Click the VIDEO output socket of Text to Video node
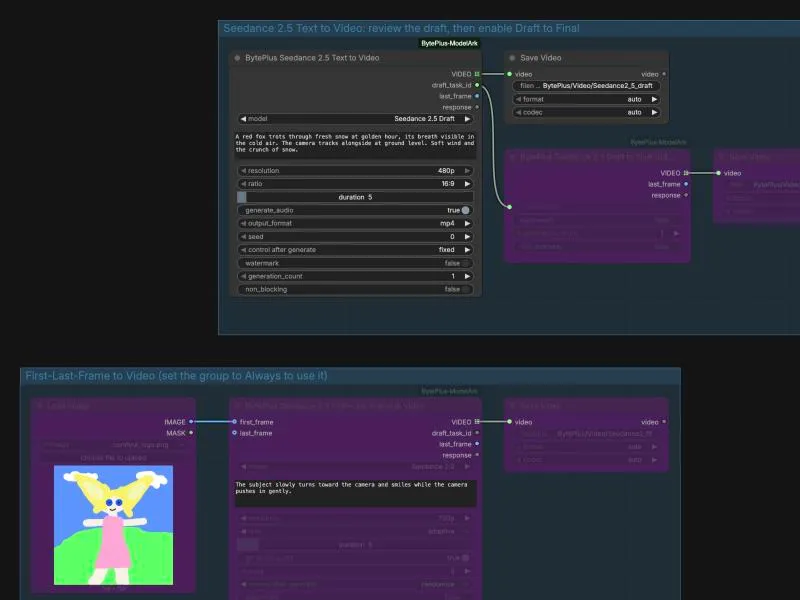Image resolution: width=800 pixels, height=600 pixels. (477, 74)
